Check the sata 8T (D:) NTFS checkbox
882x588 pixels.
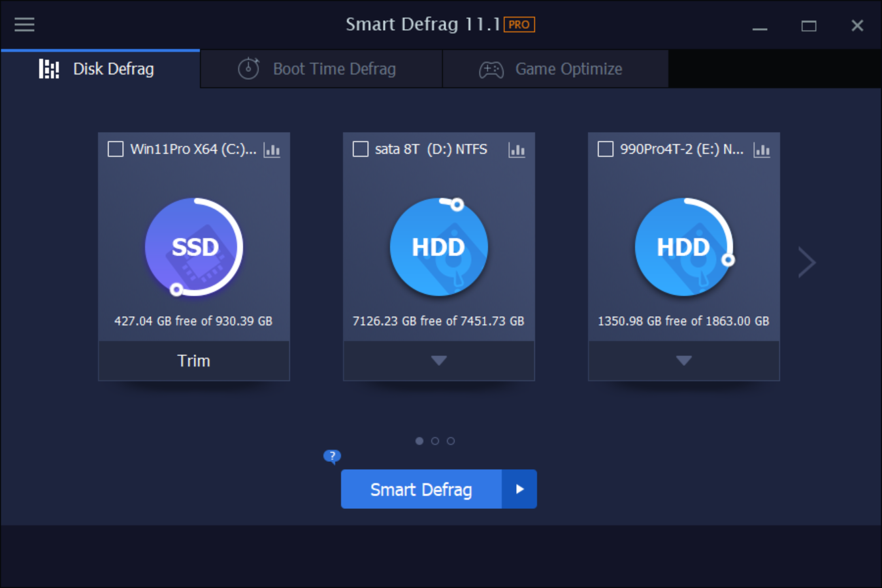(x=360, y=149)
